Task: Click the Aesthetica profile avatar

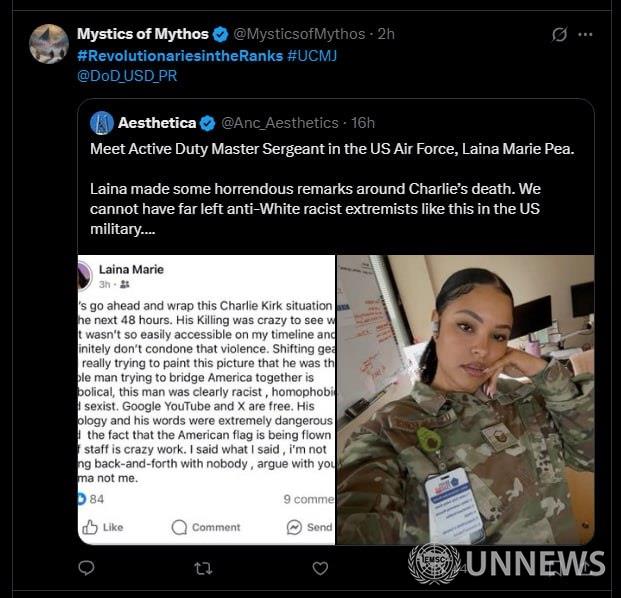Action: click(x=102, y=123)
